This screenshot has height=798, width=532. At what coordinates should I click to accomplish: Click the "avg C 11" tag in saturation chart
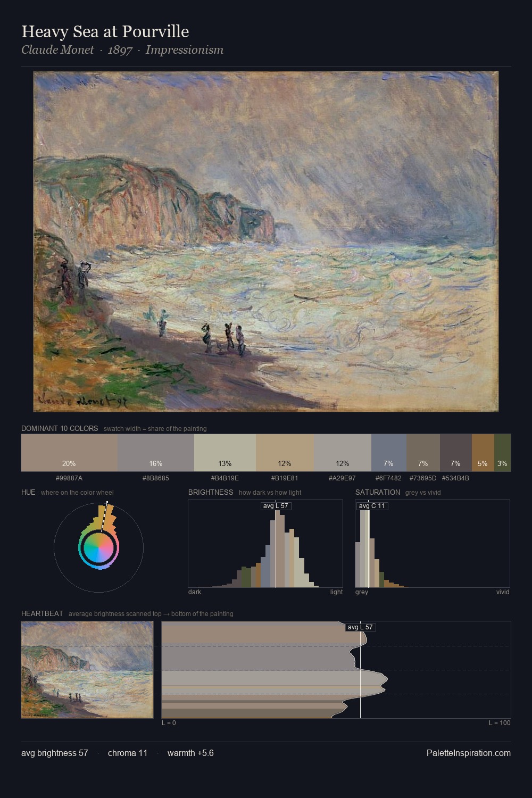372,506
